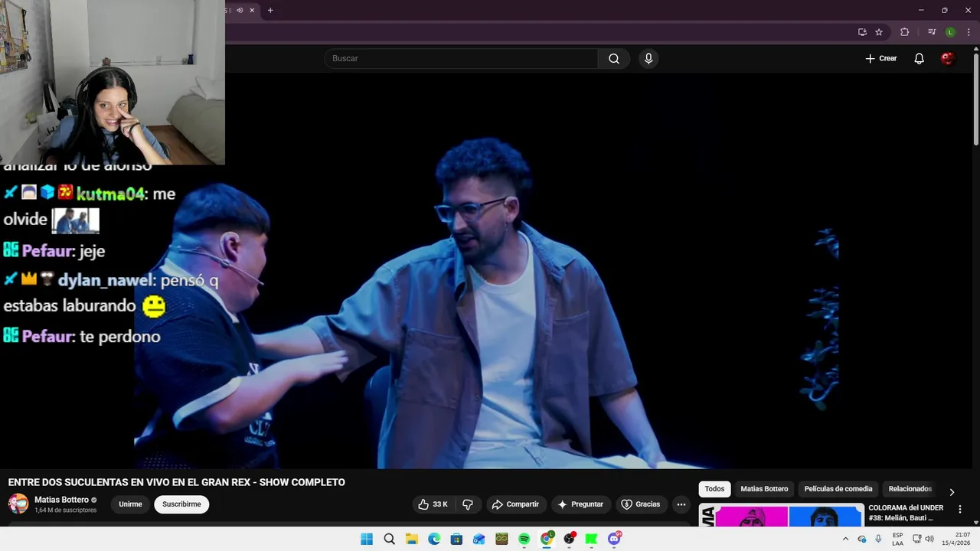Click the Preguntar button
This screenshot has height=551, width=980.
click(580, 504)
